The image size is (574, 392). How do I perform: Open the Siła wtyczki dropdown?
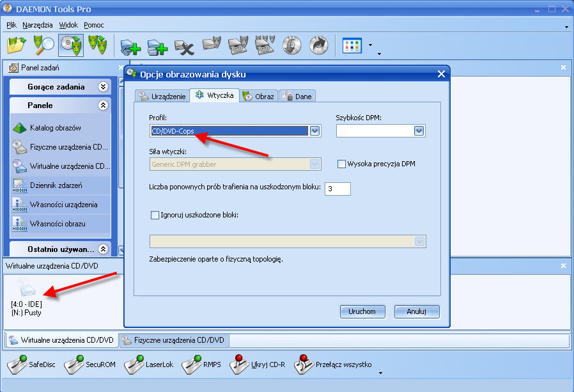314,164
